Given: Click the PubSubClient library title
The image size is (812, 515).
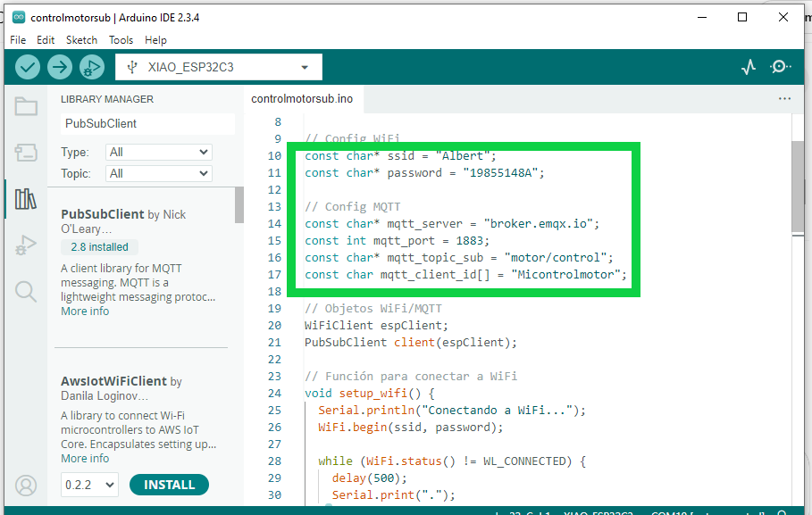Looking at the screenshot, I should (103, 214).
